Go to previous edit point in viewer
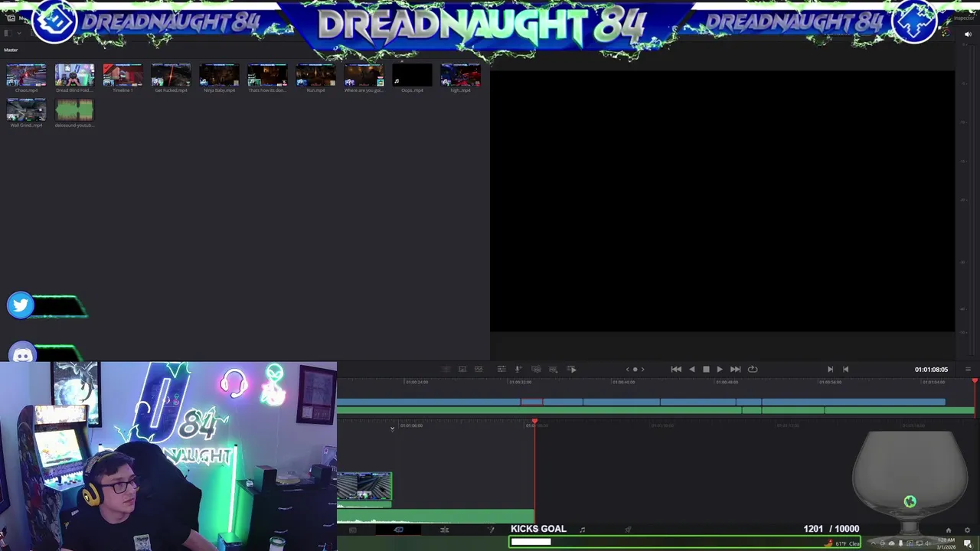The width and height of the screenshot is (980, 551). [x=845, y=369]
